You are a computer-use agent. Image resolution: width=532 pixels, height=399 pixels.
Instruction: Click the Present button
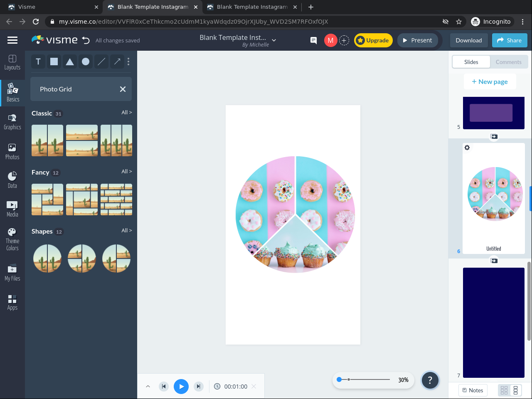click(417, 40)
